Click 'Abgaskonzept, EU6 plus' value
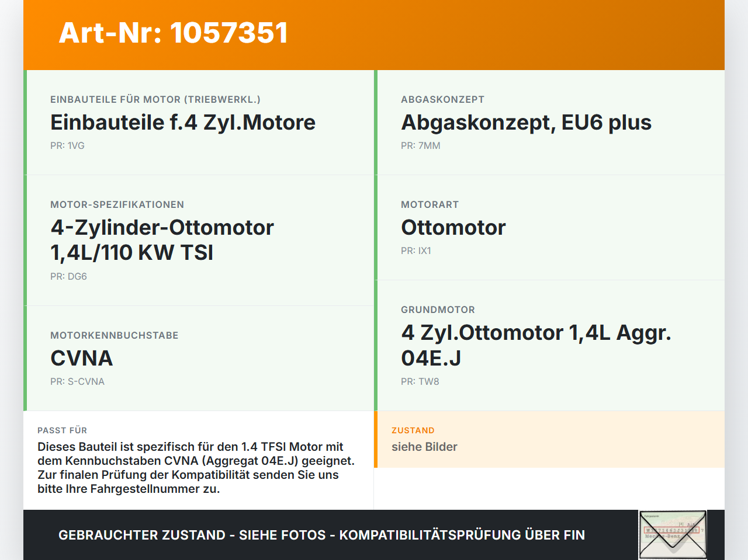Screen dimensions: 748x560 [526, 123]
